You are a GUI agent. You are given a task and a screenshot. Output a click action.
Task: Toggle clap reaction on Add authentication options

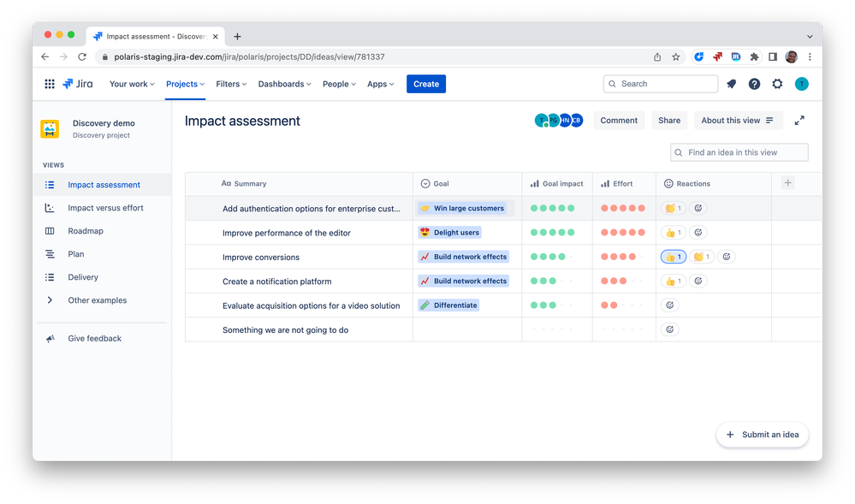674,209
